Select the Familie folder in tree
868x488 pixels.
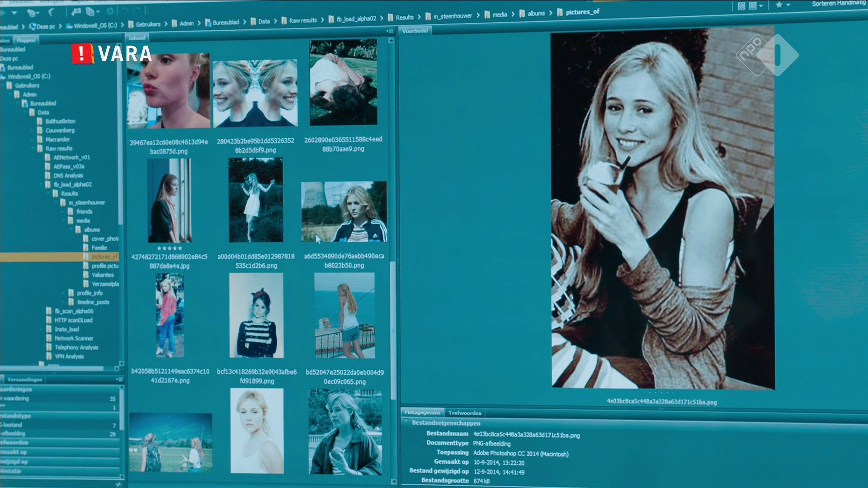pos(99,248)
